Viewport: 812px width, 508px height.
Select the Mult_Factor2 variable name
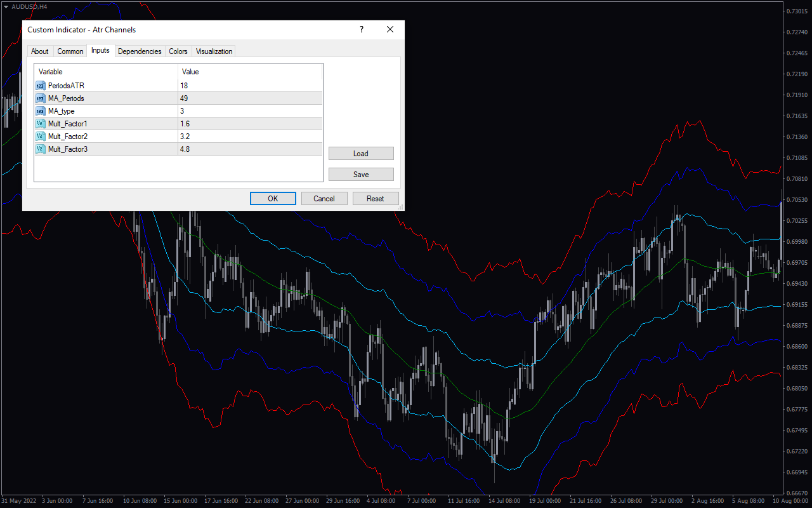point(68,137)
